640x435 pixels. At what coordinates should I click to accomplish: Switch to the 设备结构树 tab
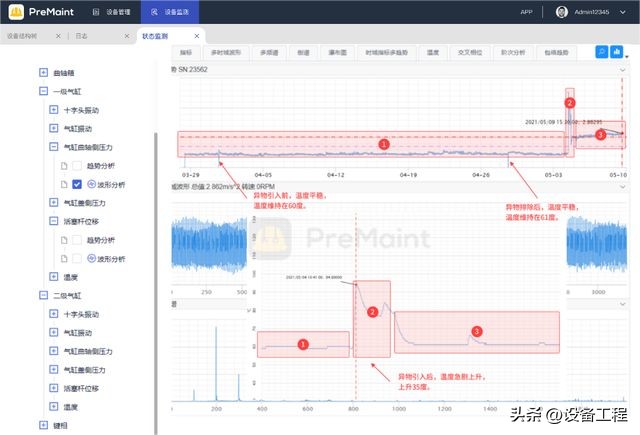pos(22,36)
